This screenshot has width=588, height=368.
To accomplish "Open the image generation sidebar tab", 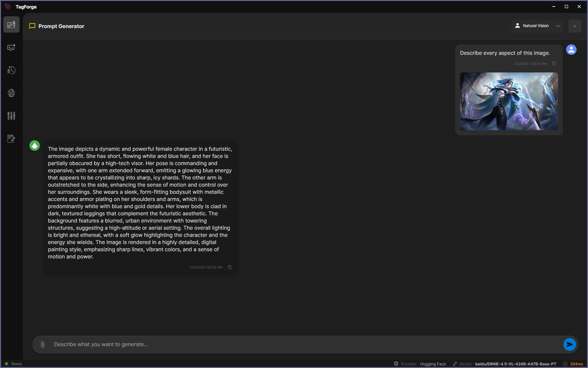I will click(x=11, y=25).
